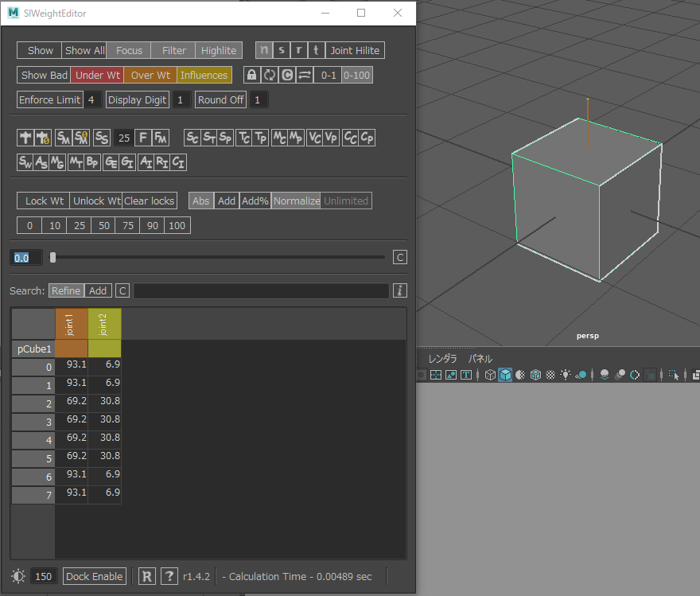Click the AI icon button

[x=146, y=162]
